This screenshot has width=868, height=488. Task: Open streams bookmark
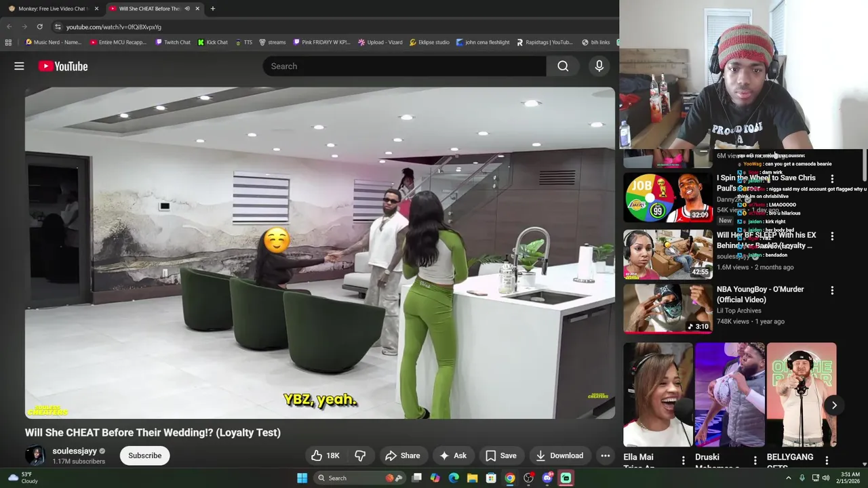(x=272, y=42)
